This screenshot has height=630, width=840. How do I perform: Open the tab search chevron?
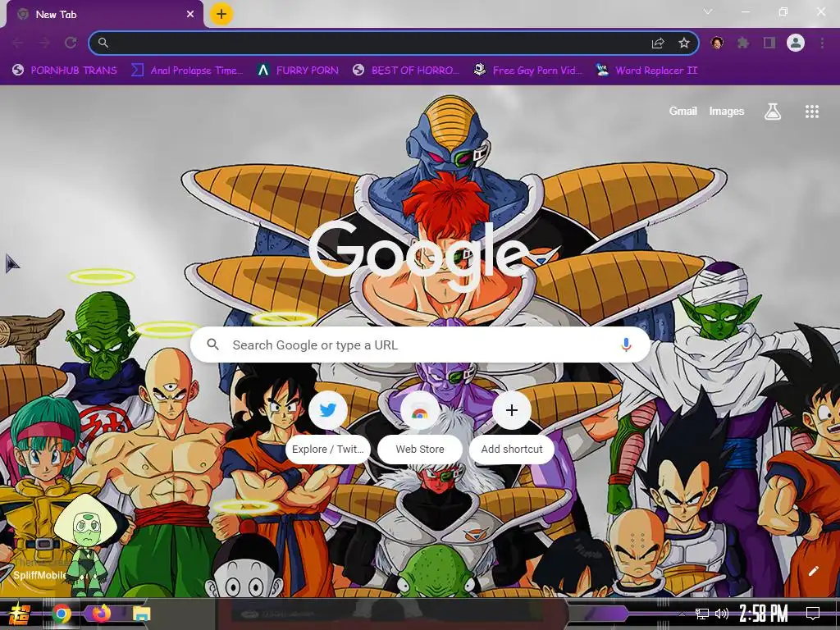pyautogui.click(x=708, y=11)
